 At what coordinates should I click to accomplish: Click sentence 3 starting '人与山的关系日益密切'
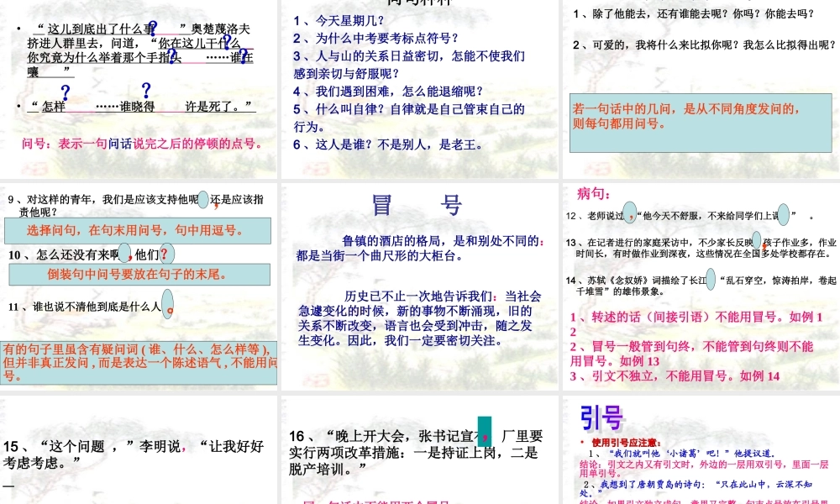(x=409, y=65)
